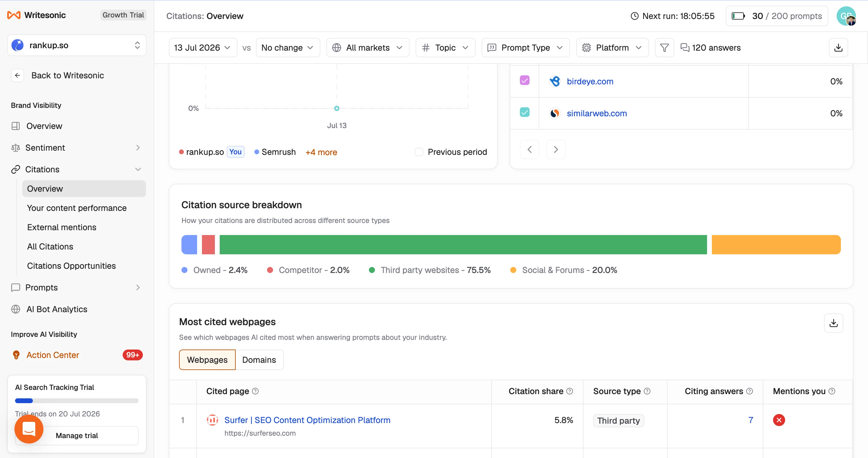Image resolution: width=868 pixels, height=458 pixels.
Task: Click the green Third party websites bar segment
Action: (x=463, y=245)
